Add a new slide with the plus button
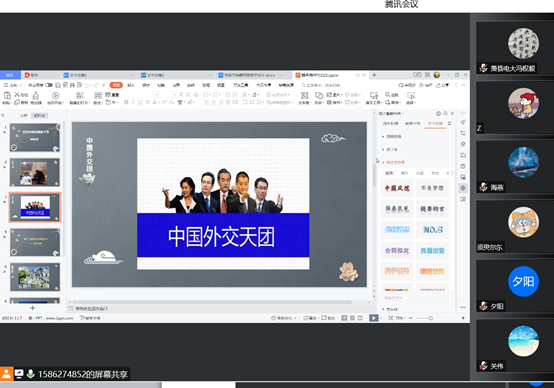Screen dimensions: 554x388 pyautogui.click(x=33, y=308)
